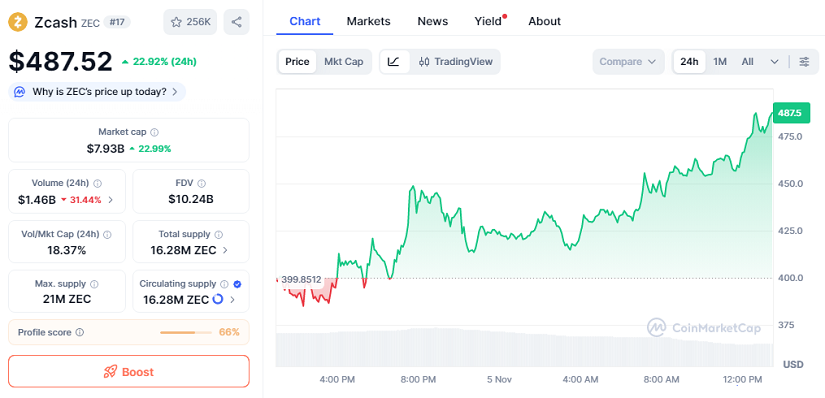Choose the 1M time range
825x398 pixels.
[720, 62]
